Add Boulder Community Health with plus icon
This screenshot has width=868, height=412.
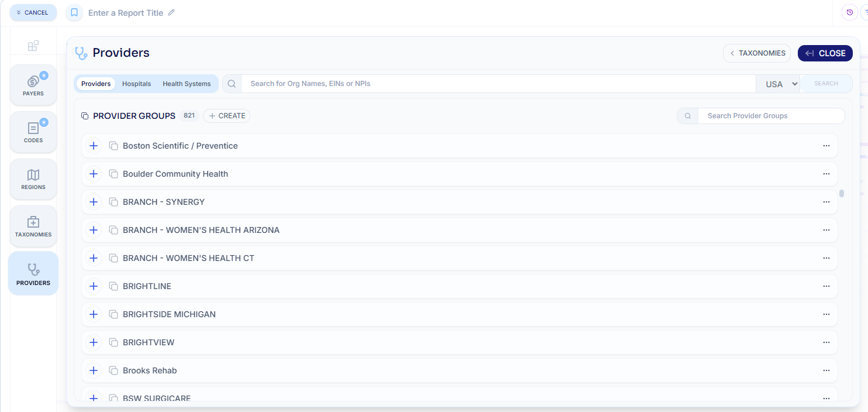coord(94,174)
